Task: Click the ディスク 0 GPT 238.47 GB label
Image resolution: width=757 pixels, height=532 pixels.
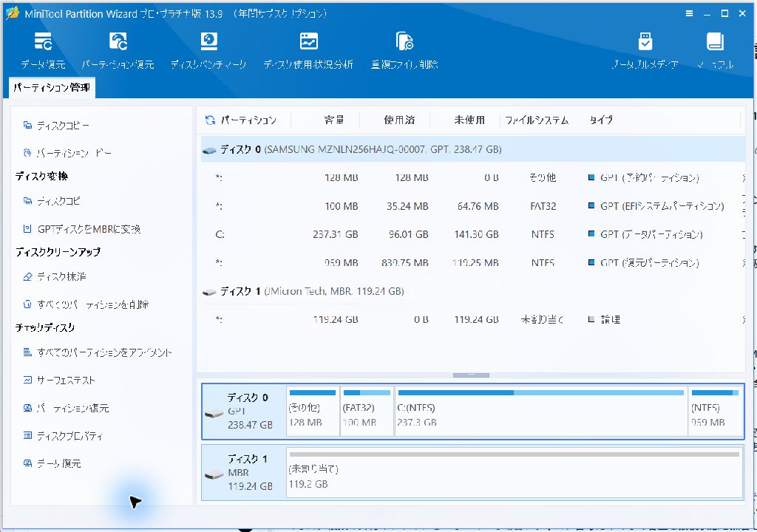Action: coord(250,412)
